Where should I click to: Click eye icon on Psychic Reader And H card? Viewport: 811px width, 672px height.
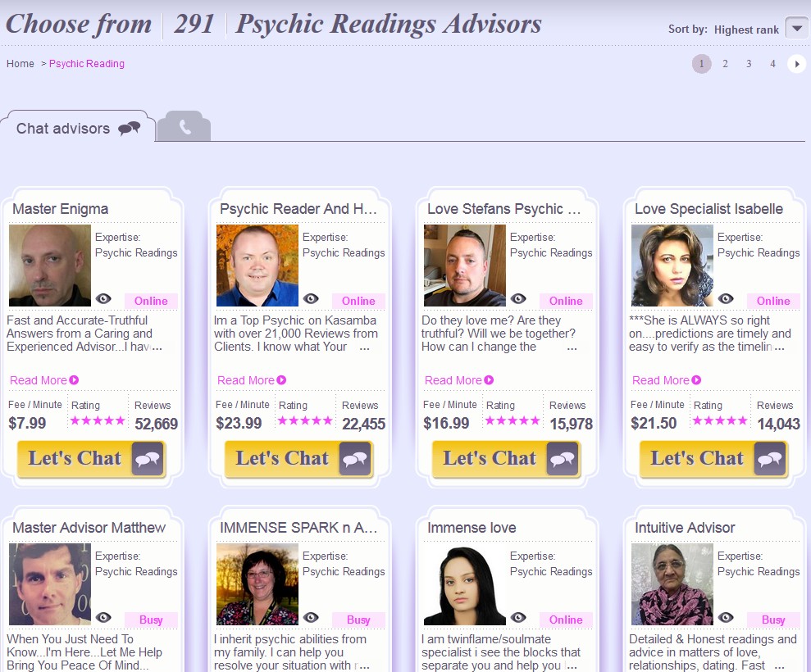311,299
